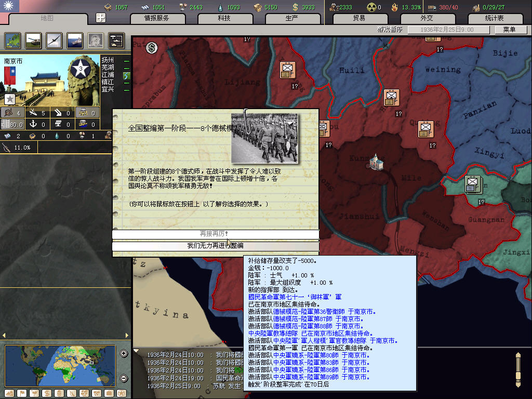Select the naval units ship icon
The height and width of the screenshot is (399, 532).
coord(75,41)
